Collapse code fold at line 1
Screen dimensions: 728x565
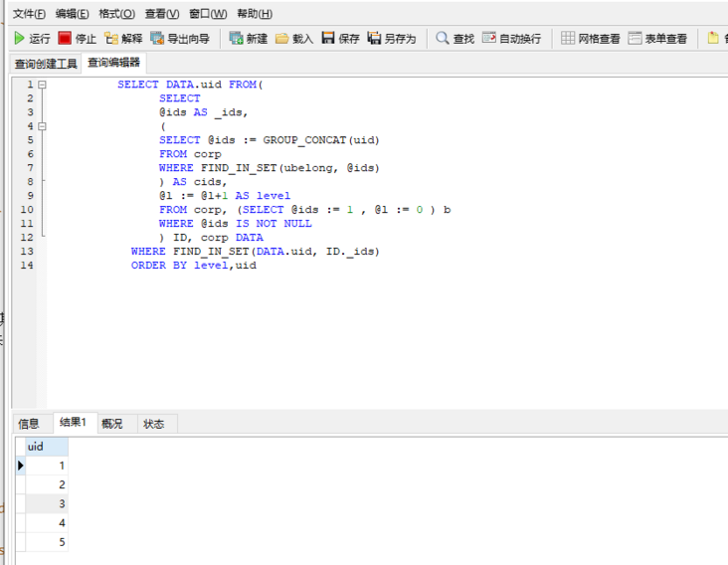42,85
